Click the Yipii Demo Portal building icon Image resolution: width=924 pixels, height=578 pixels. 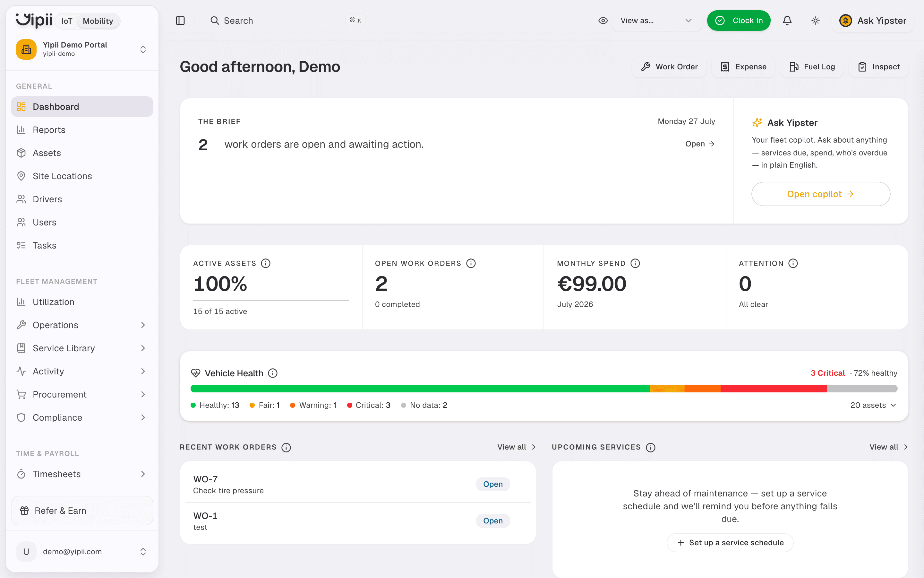tap(26, 49)
